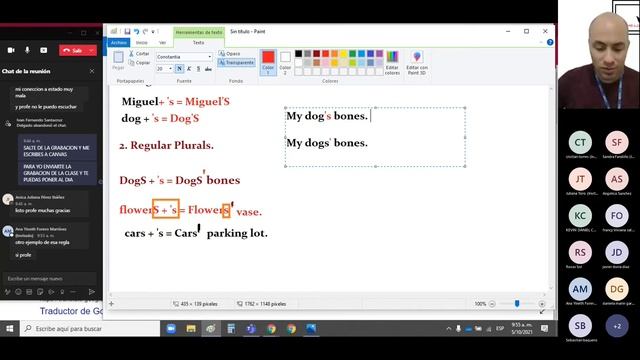Open File Explorer from the taskbar
Viewport: 640px width, 360px height.
point(191,329)
